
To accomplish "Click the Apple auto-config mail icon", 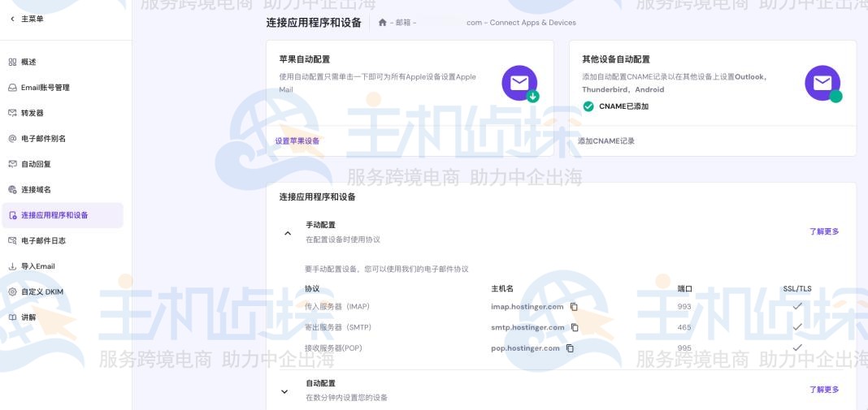I will [520, 84].
